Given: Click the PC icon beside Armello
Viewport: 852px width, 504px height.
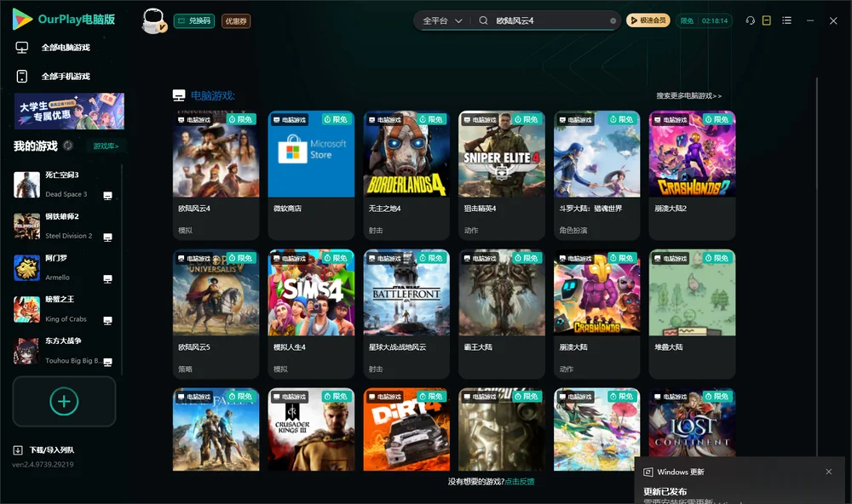Looking at the screenshot, I should (x=107, y=279).
